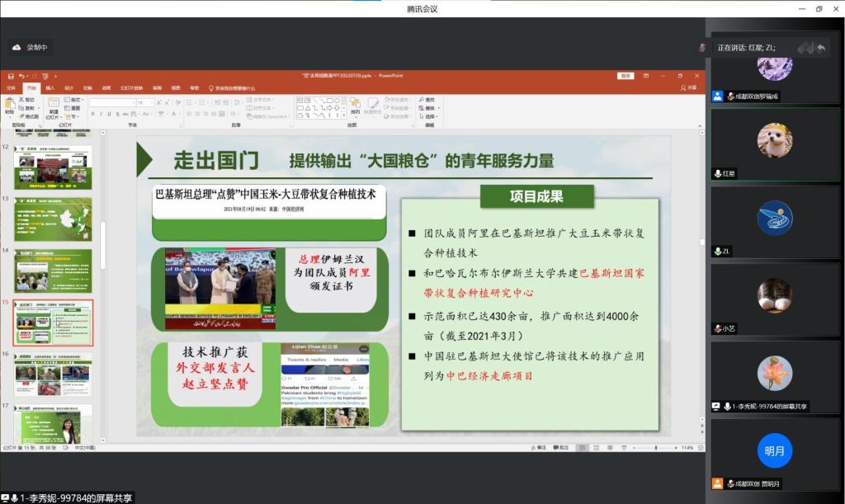Click the undo arrow in quick access

click(x=21, y=76)
